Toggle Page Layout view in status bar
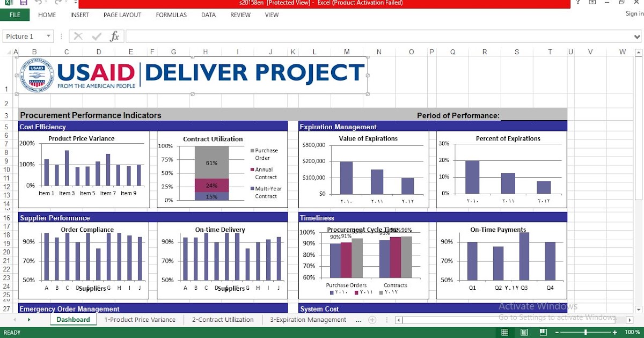 (x=524, y=332)
